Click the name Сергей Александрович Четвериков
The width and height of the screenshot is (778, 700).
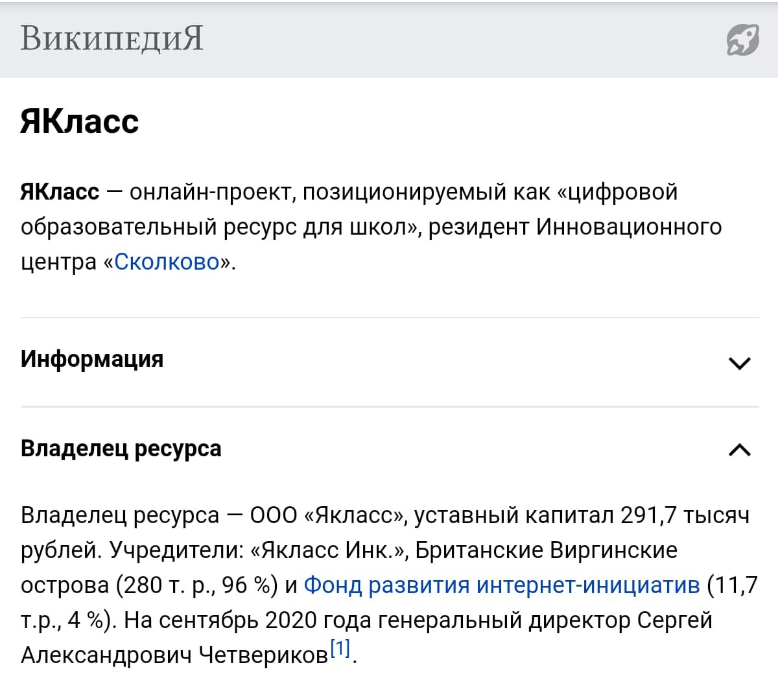click(366, 638)
